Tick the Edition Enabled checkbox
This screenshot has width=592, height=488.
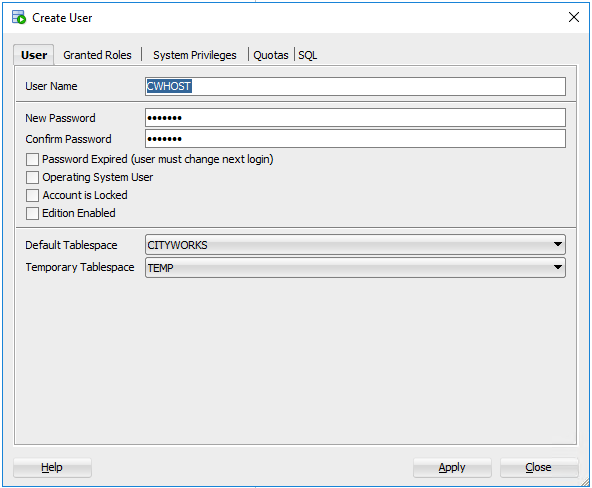32,213
